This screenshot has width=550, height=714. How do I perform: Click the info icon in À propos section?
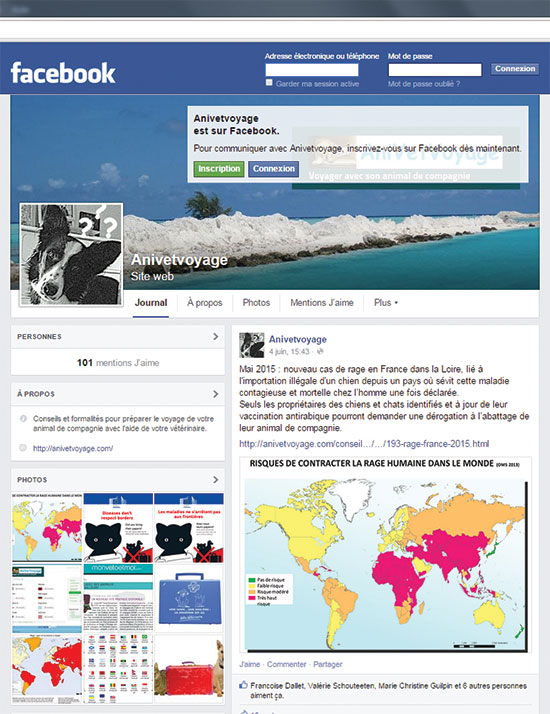tap(23, 418)
